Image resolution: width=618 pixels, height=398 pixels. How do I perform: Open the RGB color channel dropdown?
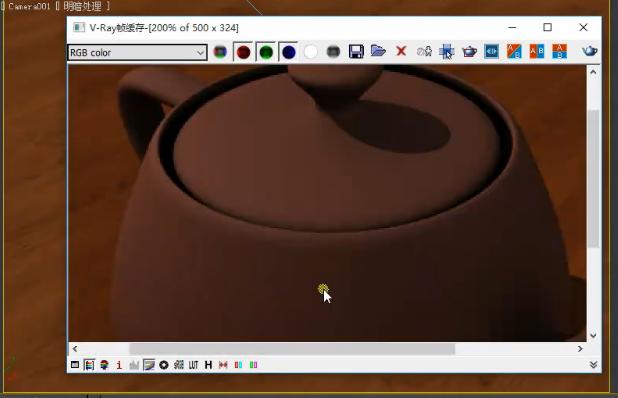[137, 52]
